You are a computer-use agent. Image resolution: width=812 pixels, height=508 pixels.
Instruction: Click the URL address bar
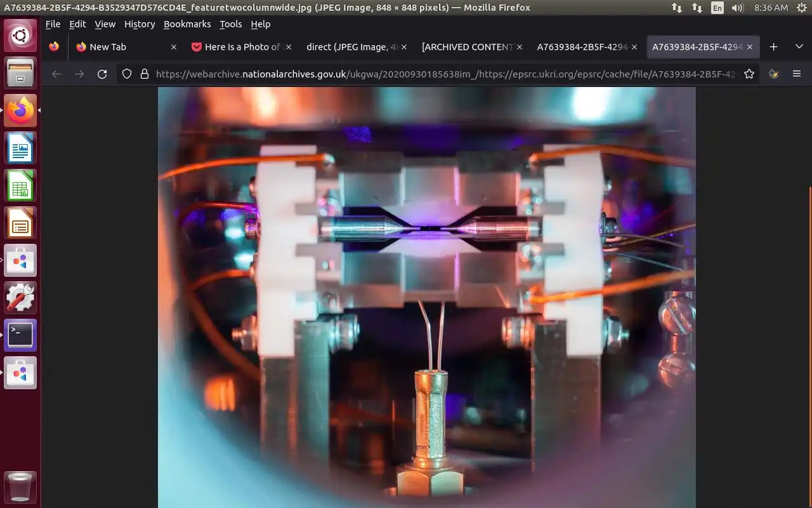pyautogui.click(x=444, y=74)
